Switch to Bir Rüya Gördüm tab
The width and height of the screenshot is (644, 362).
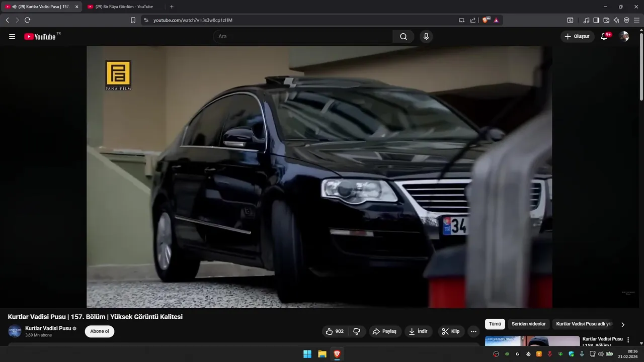click(123, 7)
